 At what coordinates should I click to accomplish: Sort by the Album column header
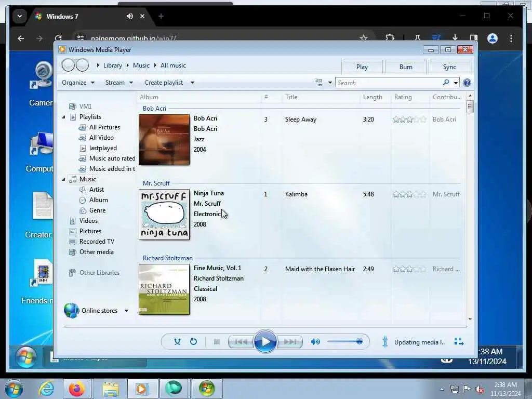pos(199,97)
